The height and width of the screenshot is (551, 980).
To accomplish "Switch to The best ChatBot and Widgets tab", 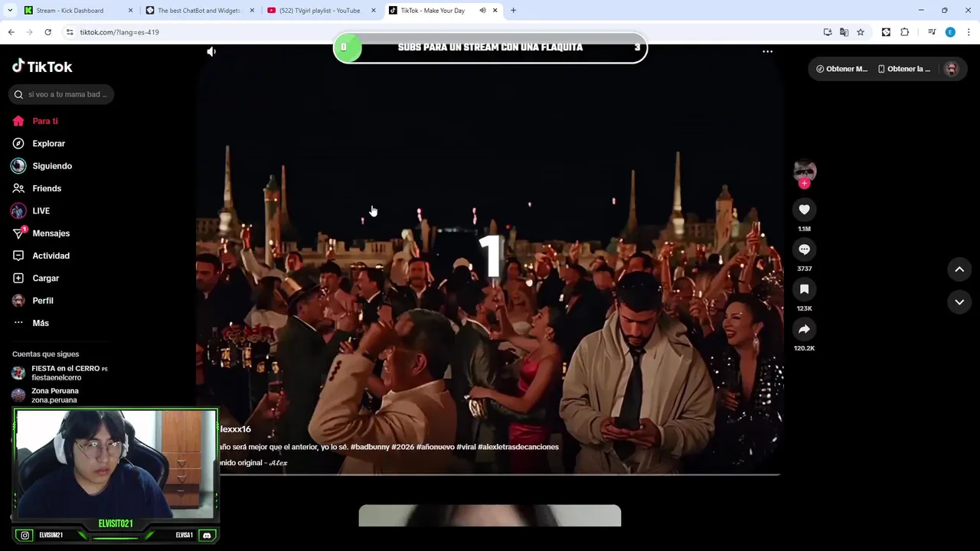I will coord(199,11).
